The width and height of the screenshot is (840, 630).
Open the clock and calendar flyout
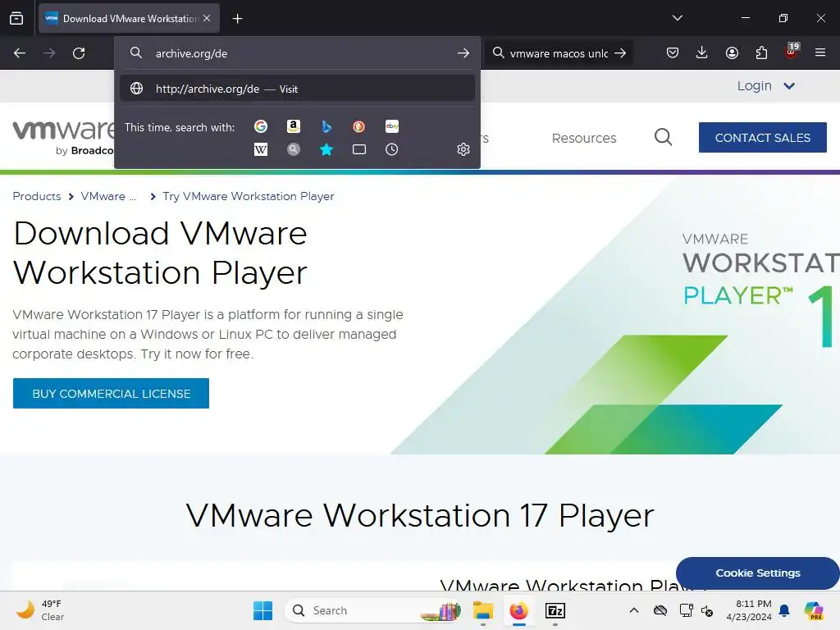pos(750,610)
